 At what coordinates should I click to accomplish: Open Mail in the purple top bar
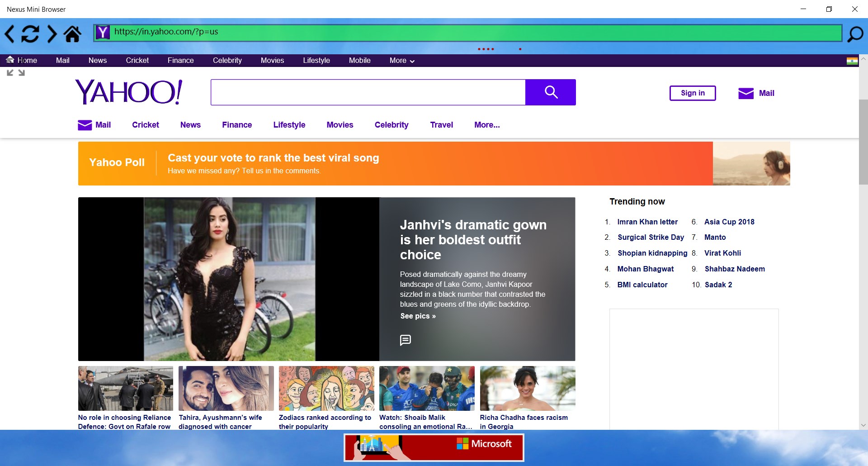point(63,61)
